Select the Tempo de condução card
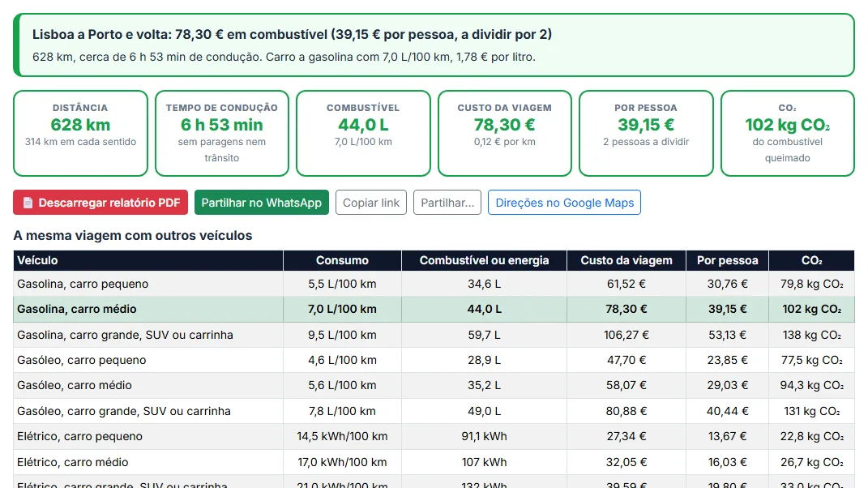 pos(222,134)
